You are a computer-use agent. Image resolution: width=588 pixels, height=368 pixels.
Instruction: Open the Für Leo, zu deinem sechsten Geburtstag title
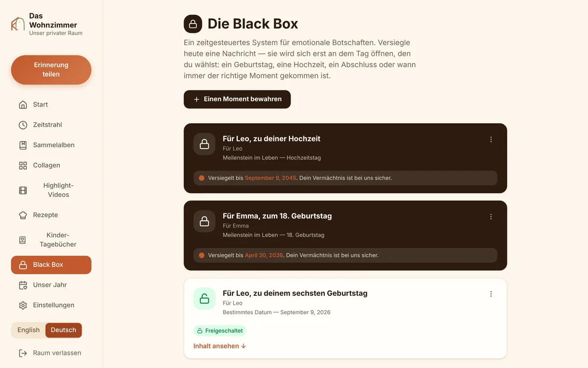(295, 293)
